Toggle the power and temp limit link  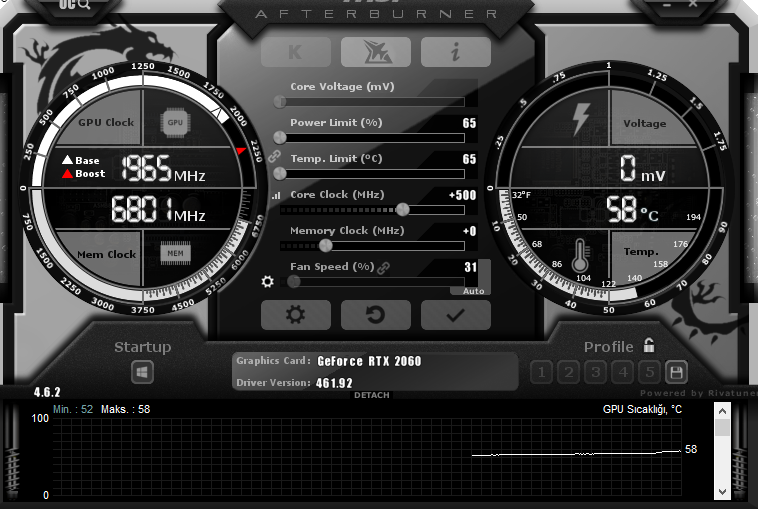[x=275, y=156]
